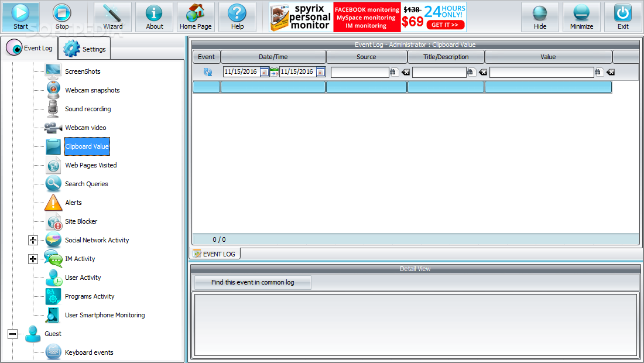Open Programs Activity log

(90, 296)
